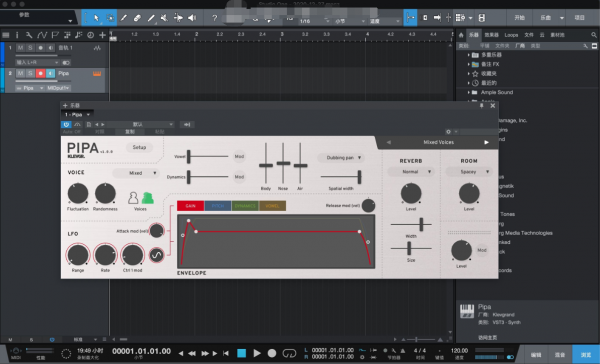Click the browser search magnifier icon
Screen dimensions: 600x364
594,35
